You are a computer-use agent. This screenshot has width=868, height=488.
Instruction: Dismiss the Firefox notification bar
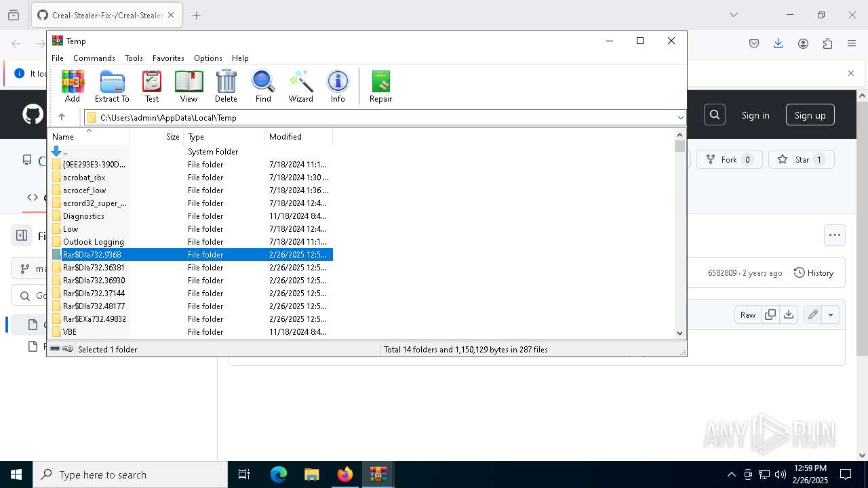point(851,73)
